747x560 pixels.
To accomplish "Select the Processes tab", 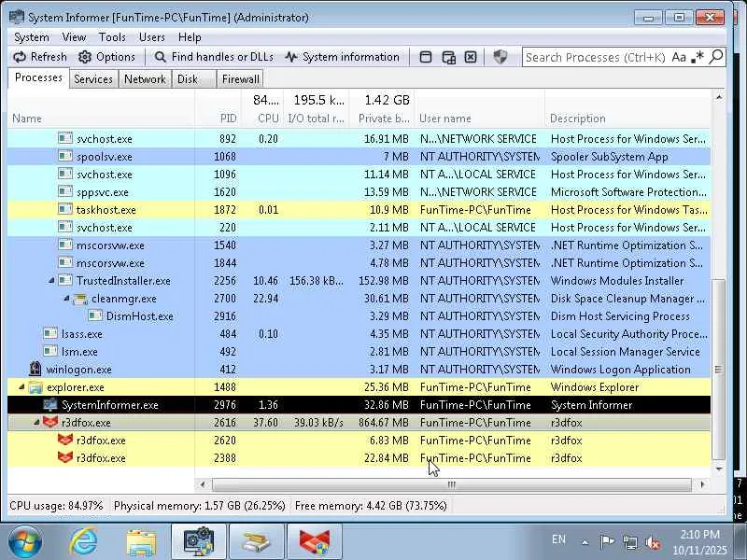I will pos(38,77).
